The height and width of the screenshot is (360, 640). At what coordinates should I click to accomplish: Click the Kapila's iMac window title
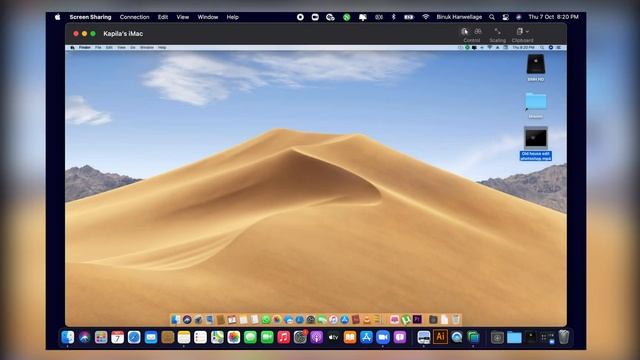pyautogui.click(x=123, y=34)
